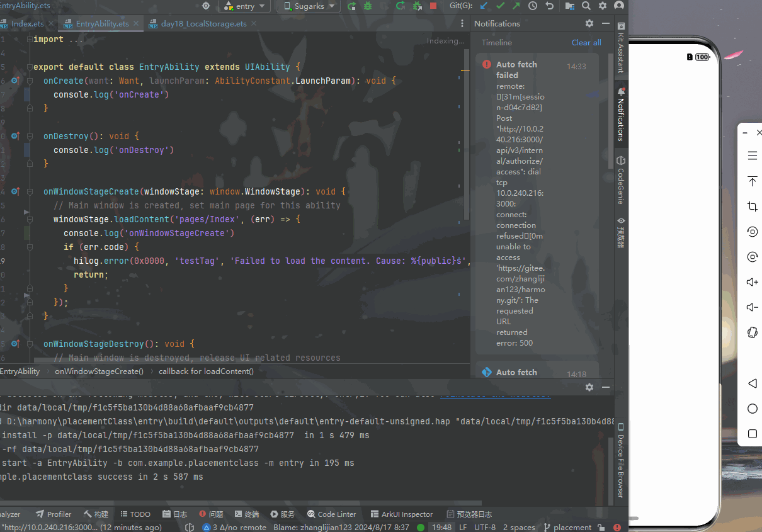
Task: Click emulator volume up icon
Action: click(752, 282)
